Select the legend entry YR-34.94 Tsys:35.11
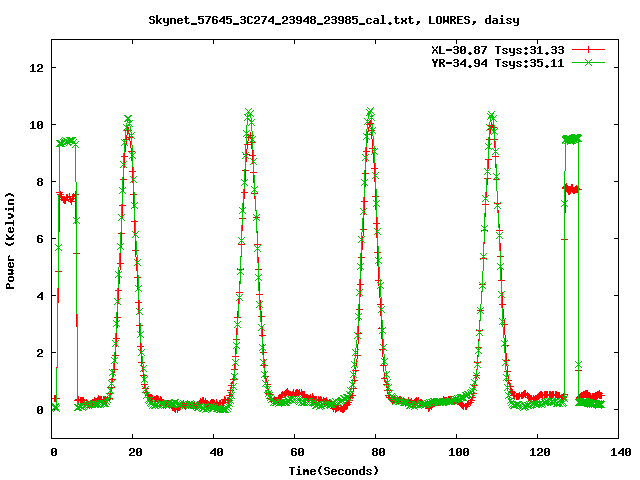 [498, 63]
